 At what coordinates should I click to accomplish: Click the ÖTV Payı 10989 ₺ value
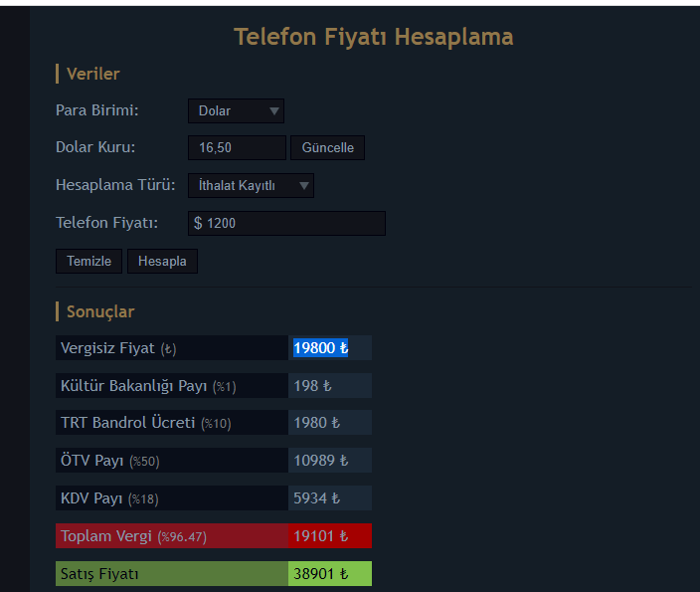pyautogui.click(x=320, y=461)
